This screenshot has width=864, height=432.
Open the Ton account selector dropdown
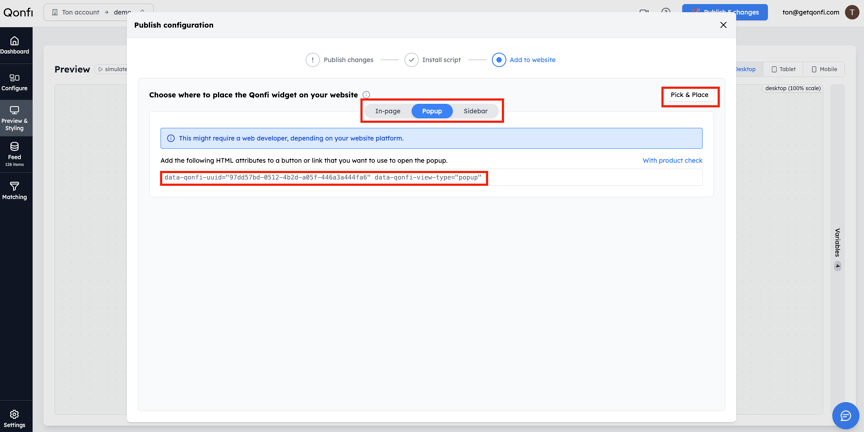click(99, 12)
